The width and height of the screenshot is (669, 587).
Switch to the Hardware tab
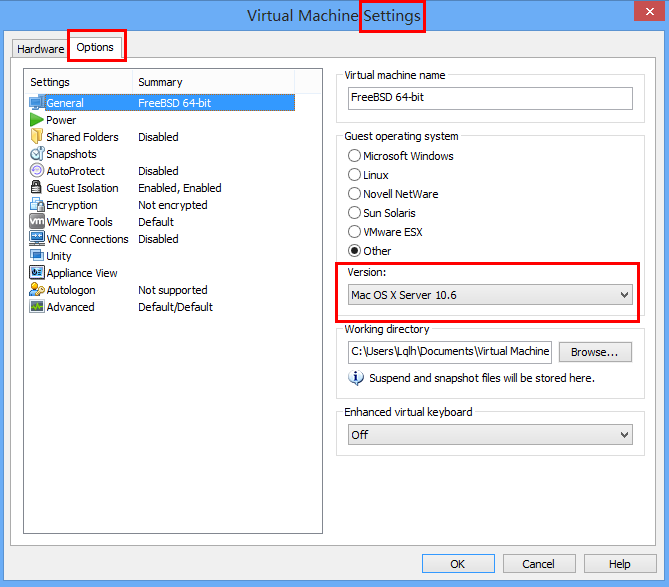coord(40,49)
